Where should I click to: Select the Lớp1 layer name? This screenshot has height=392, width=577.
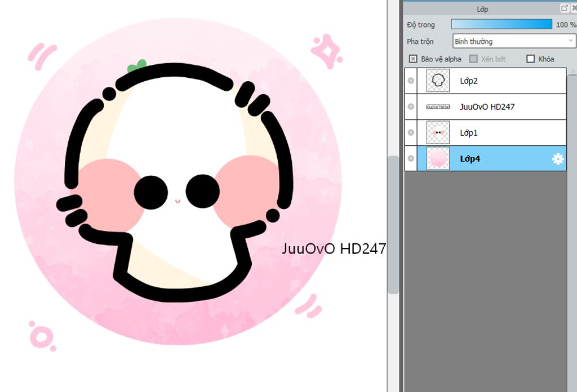click(468, 133)
